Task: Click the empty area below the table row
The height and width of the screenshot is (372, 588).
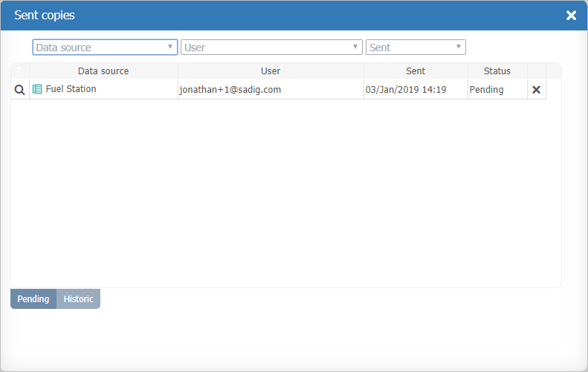Action: tap(285, 193)
